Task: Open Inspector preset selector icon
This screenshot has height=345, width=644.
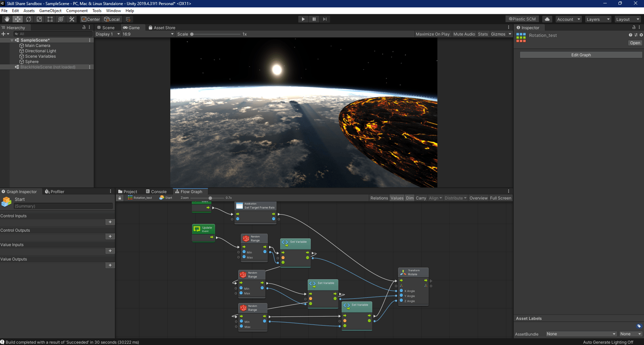Action: click(x=636, y=35)
